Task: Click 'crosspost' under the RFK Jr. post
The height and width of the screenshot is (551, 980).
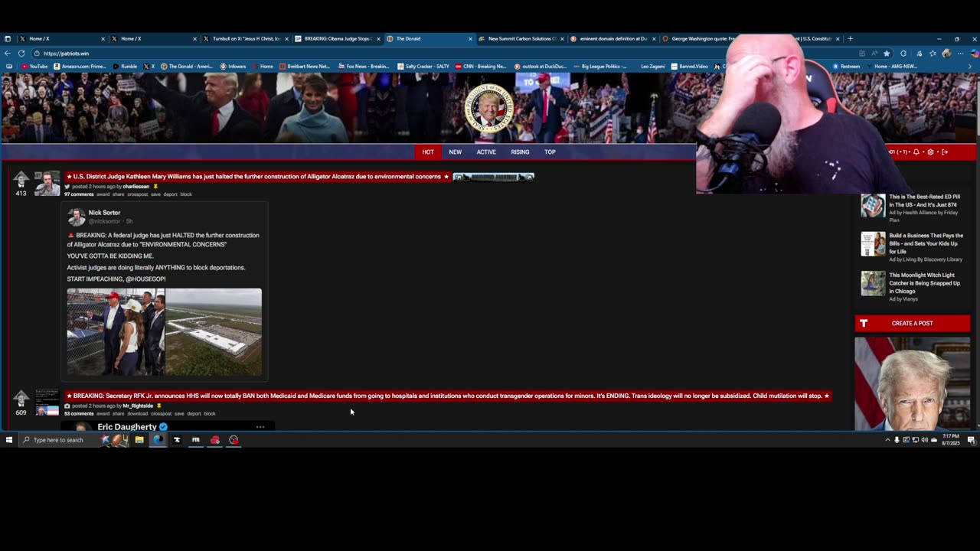Action: 161,414
